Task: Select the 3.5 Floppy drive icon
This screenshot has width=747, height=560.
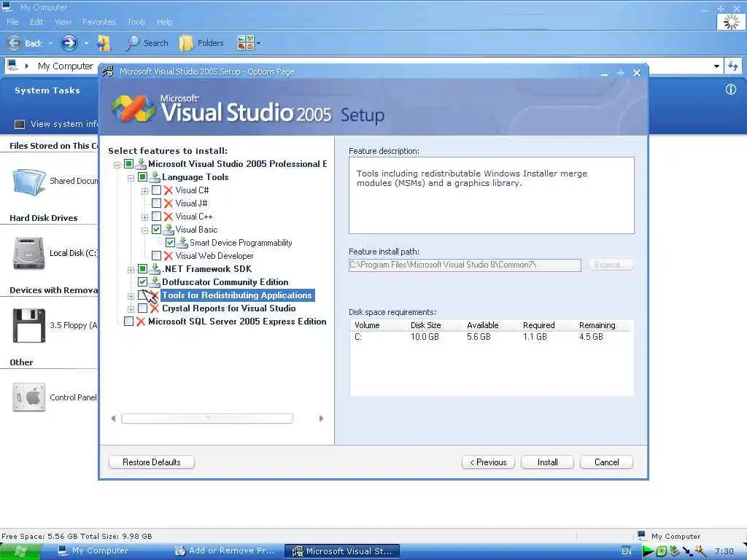Action: [29, 326]
